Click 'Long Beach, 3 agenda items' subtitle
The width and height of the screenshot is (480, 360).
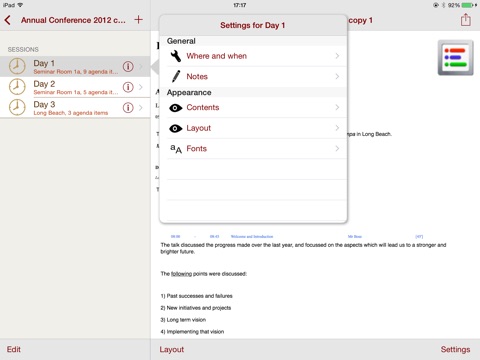tap(71, 113)
